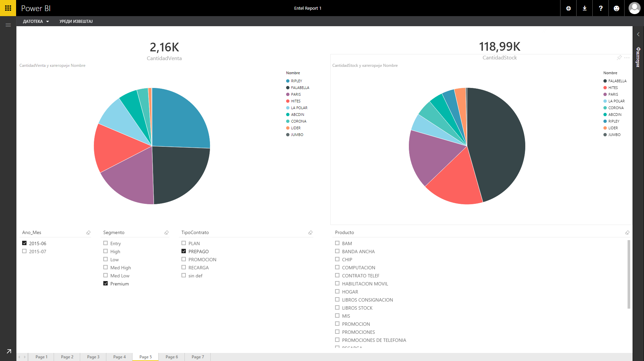Screen dimensions: 644x361
Task: Open more options ellipsis on stock chart
Action: [x=627, y=58]
